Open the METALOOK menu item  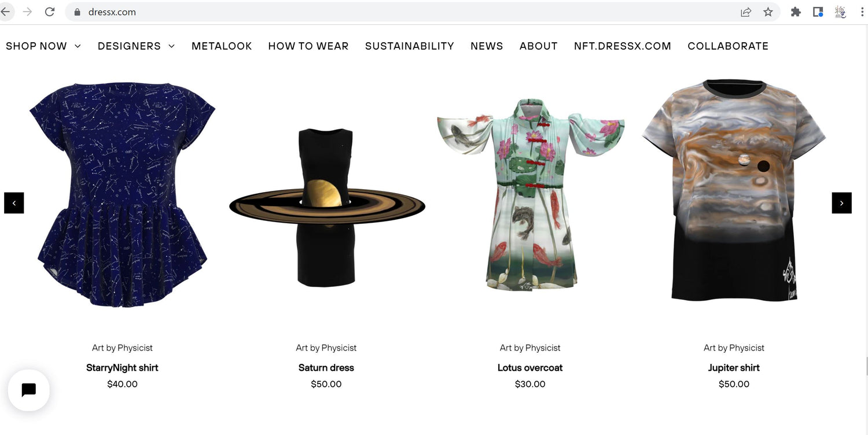pos(222,46)
